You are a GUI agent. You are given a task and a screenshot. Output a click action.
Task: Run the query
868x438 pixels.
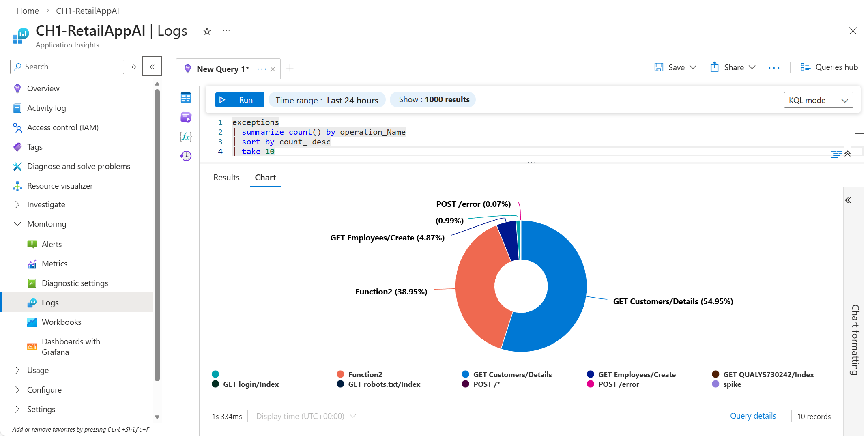point(239,100)
